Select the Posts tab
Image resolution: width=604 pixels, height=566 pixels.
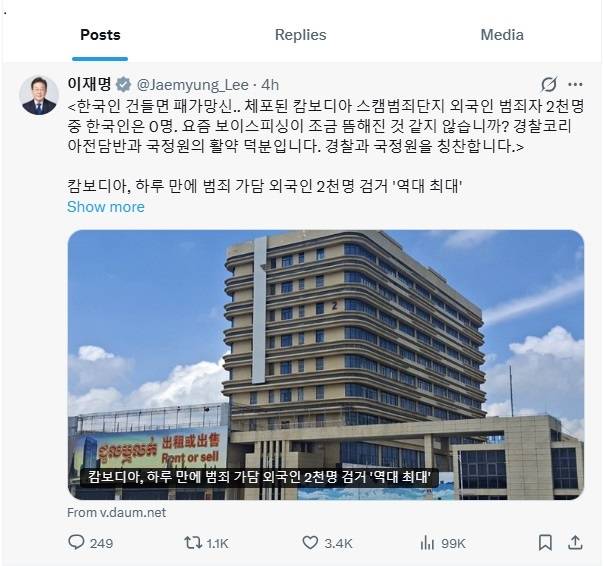(100, 35)
